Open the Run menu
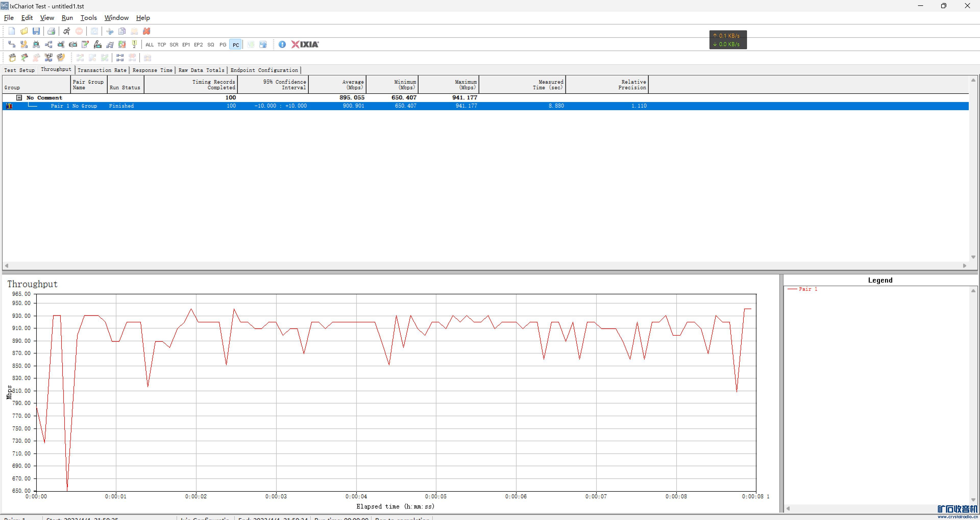Screen dimensions: 980x520 (67, 18)
